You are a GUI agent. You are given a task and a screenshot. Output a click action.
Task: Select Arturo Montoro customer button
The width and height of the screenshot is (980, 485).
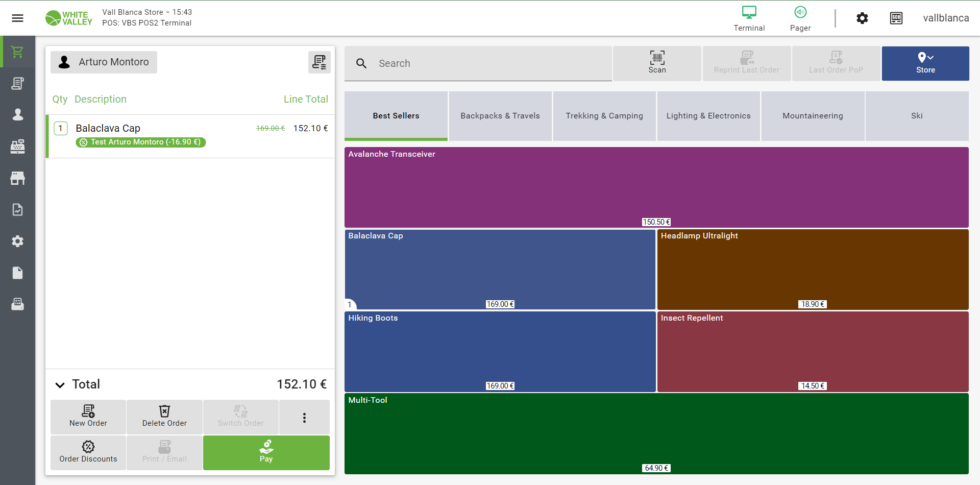click(x=104, y=62)
